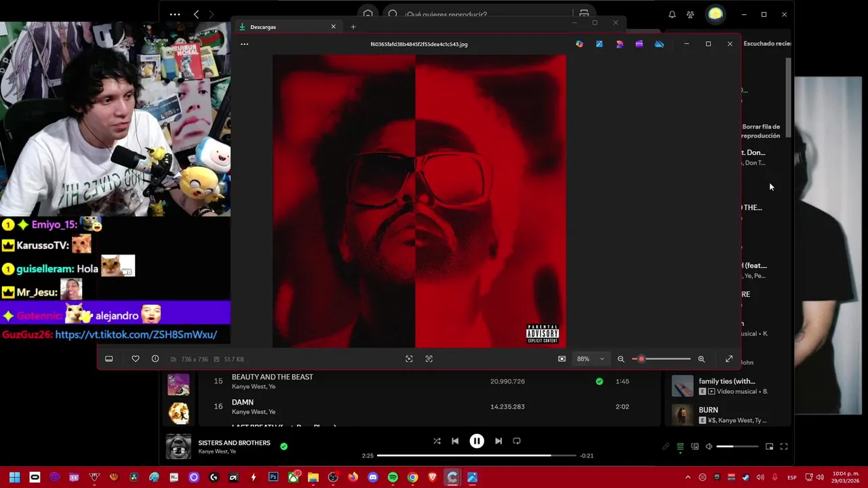Click the 736 x 736 image dimensions
868x488 pixels.
[x=194, y=359]
